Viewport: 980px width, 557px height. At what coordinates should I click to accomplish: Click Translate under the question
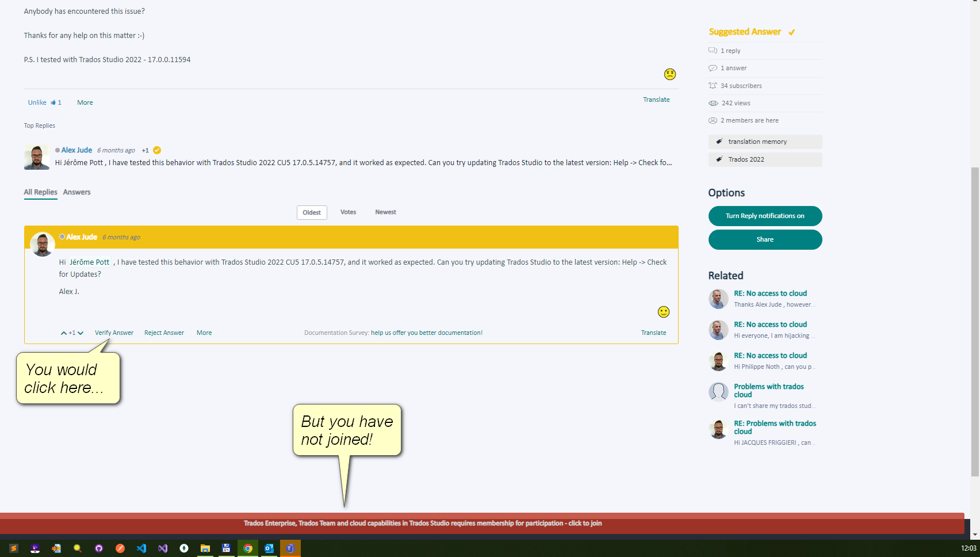click(x=656, y=100)
